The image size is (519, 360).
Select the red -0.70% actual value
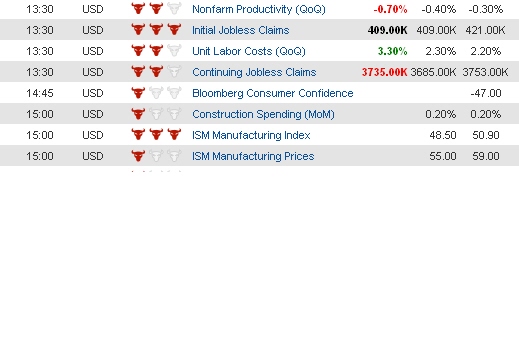point(390,9)
